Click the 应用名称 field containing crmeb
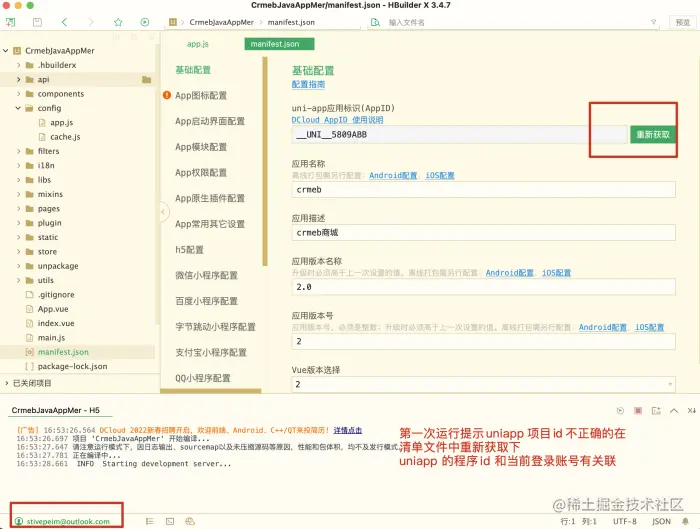700x529 pixels. coord(483,190)
